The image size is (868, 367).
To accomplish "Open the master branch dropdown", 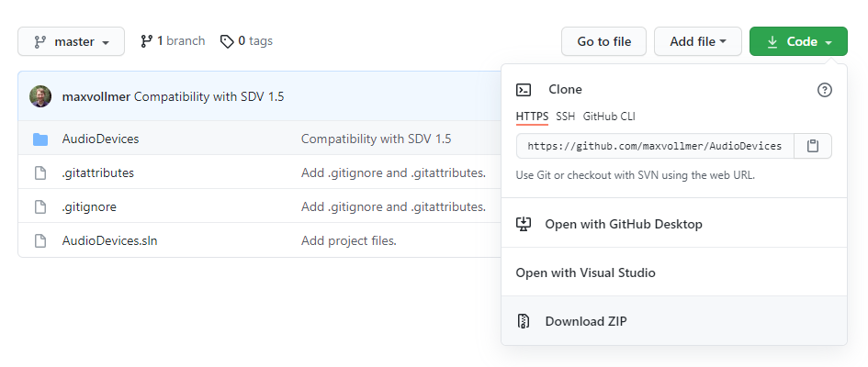I will (x=71, y=41).
